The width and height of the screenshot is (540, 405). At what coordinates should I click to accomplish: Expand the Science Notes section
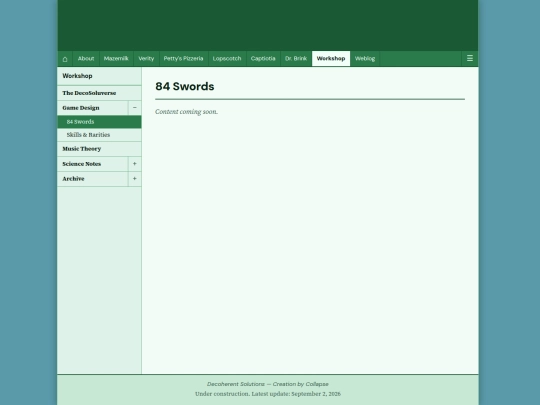pyautogui.click(x=135, y=164)
